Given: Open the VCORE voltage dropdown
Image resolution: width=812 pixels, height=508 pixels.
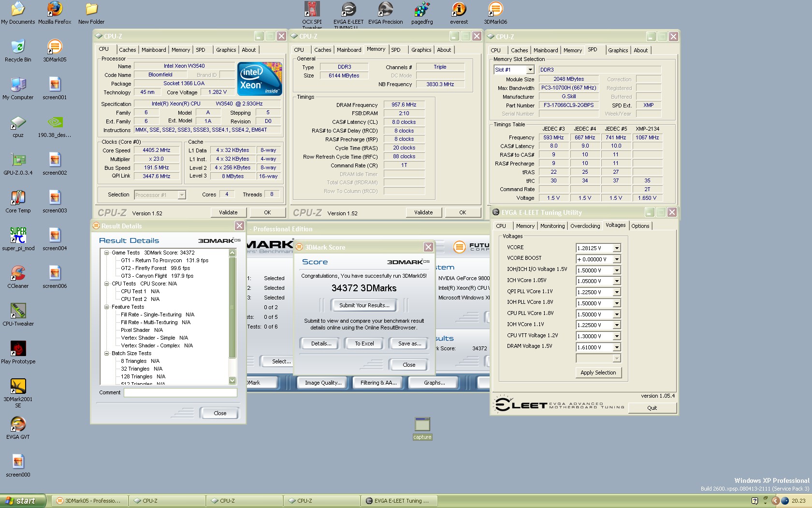Looking at the screenshot, I should pos(617,248).
